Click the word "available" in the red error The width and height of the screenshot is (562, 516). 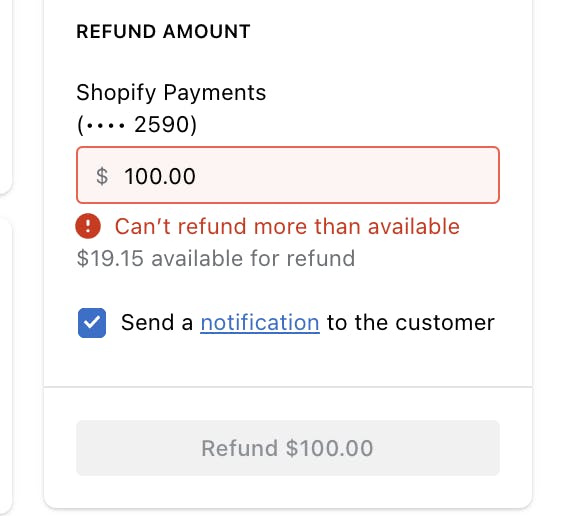pyautogui.click(x=414, y=226)
